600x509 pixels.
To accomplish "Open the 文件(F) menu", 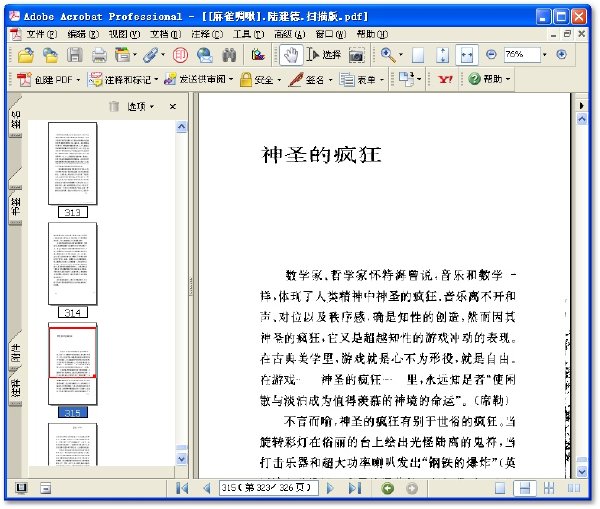I will tap(41, 34).
